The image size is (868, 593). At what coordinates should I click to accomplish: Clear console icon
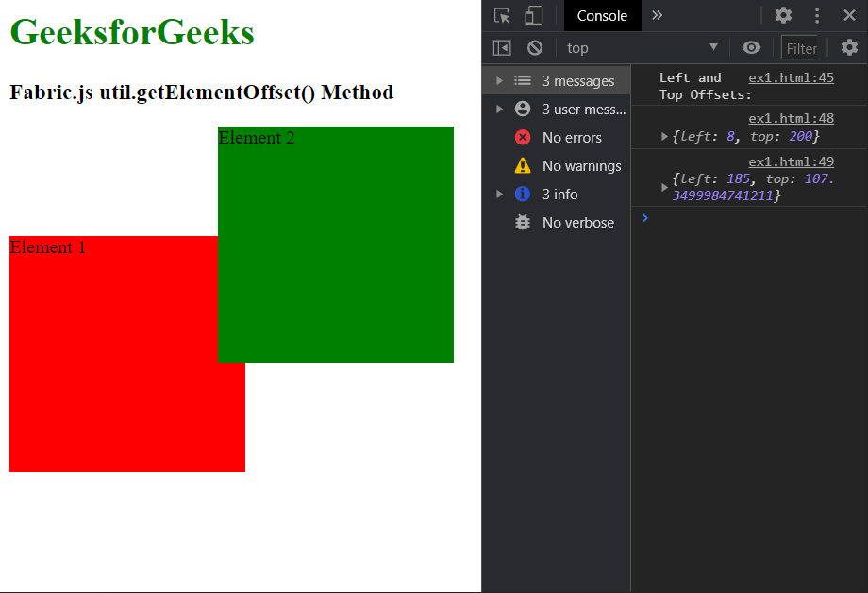pos(535,47)
